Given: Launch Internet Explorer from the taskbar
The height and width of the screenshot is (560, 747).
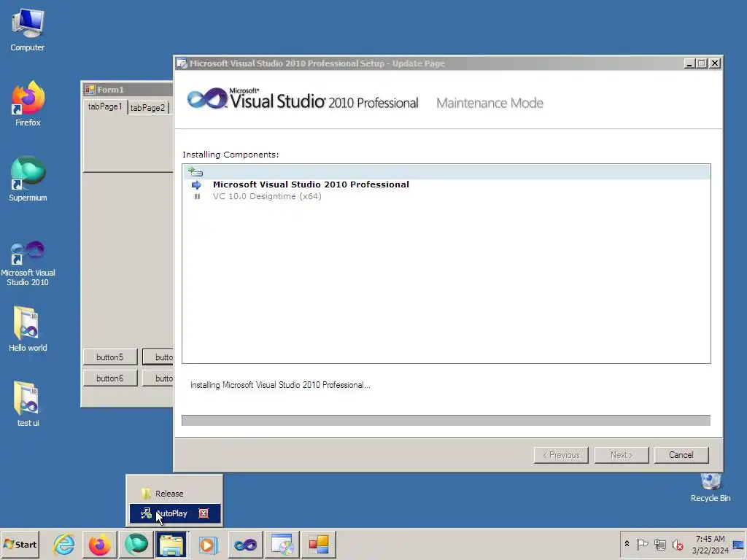Looking at the screenshot, I should click(64, 544).
